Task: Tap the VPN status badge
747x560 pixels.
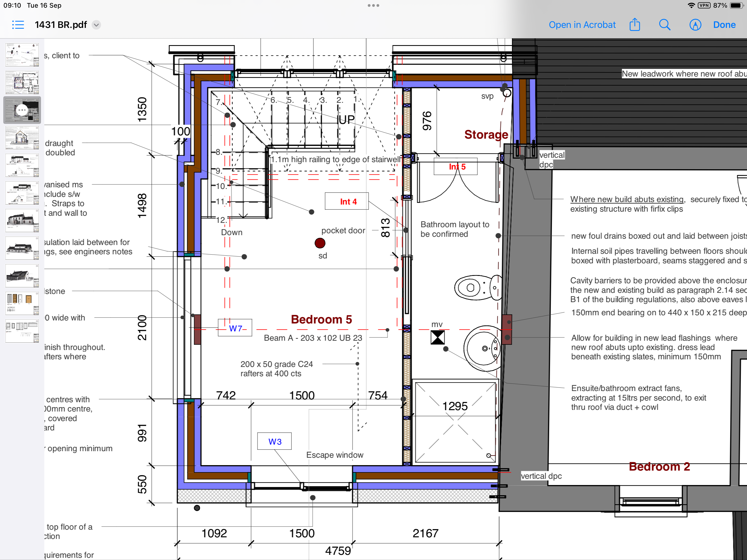Action: point(704,5)
